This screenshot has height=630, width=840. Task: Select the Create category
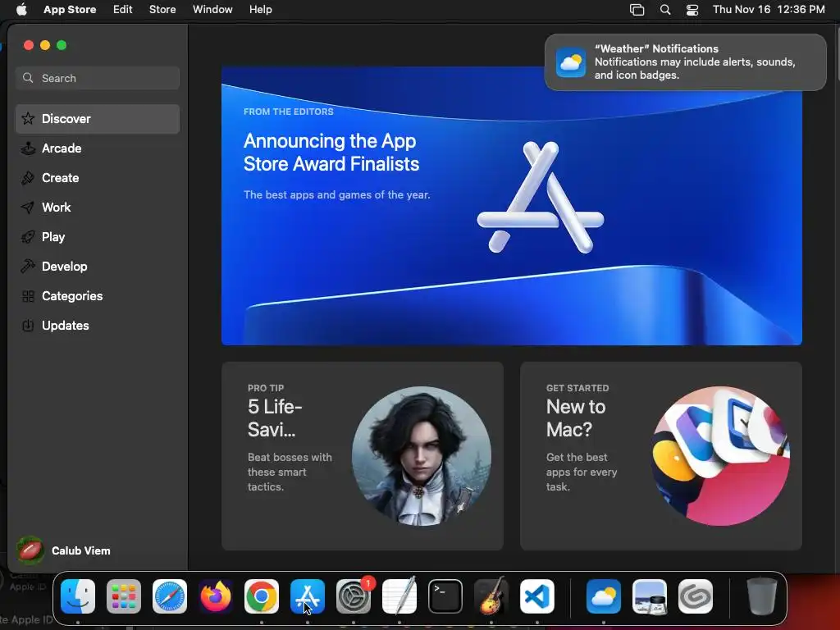[x=98, y=178]
